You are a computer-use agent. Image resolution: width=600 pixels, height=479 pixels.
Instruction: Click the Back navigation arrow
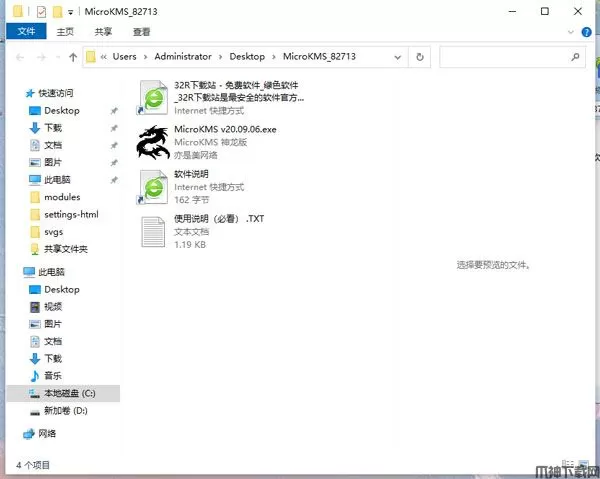click(20, 57)
